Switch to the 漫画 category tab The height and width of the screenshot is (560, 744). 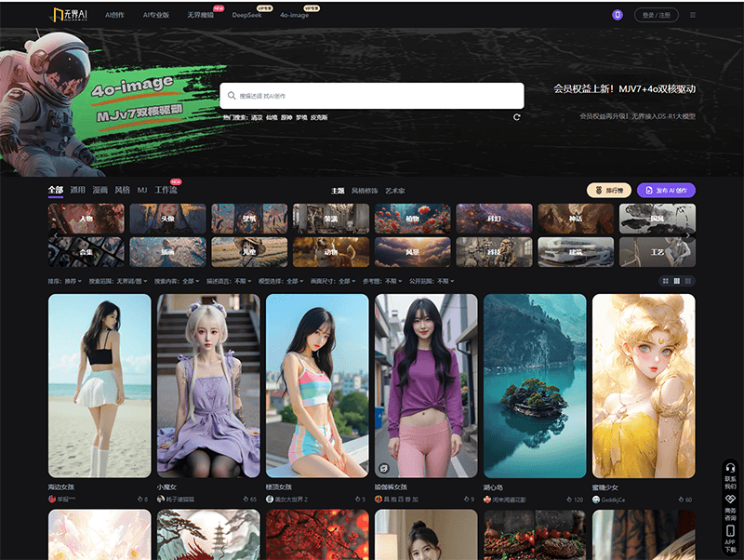click(x=100, y=190)
